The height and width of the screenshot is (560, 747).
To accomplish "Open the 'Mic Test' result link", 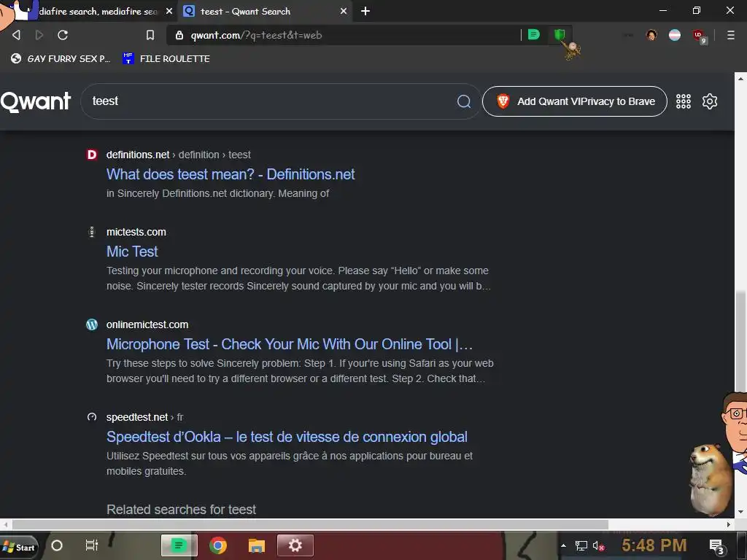I will pos(132,252).
